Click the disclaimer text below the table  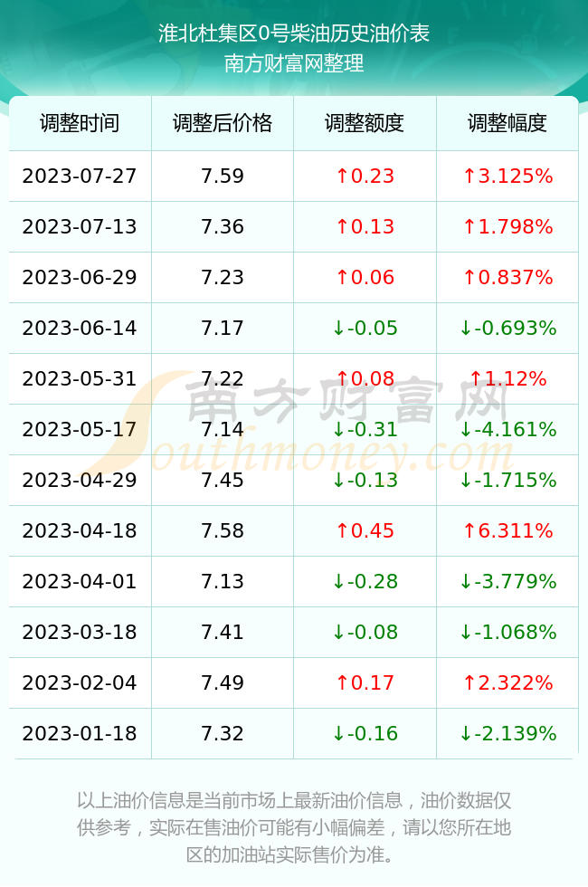(x=294, y=827)
